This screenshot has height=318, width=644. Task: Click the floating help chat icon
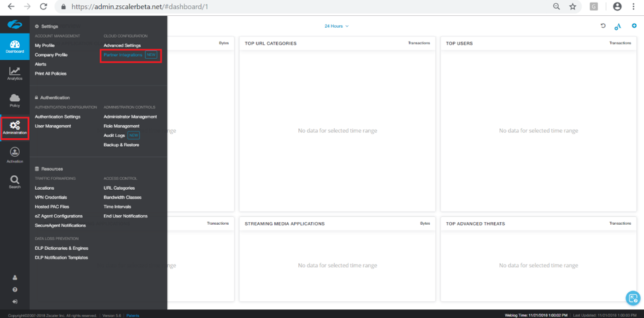633,298
